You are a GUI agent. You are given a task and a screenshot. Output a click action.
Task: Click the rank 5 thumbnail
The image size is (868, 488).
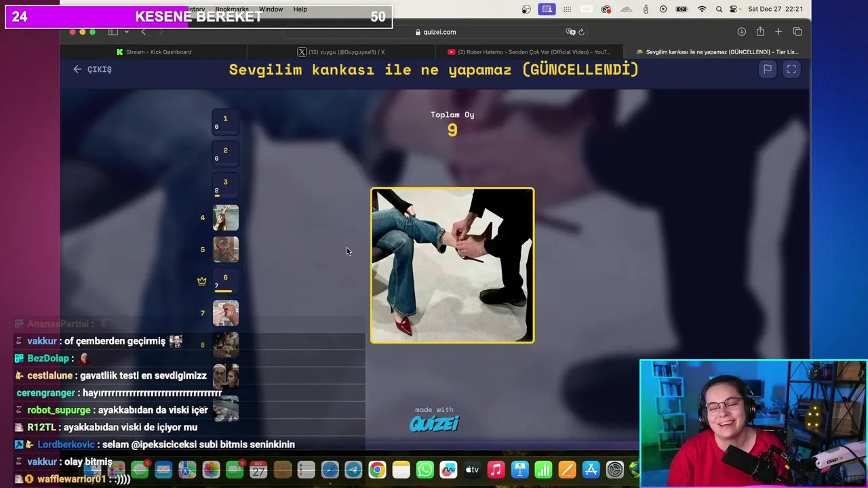coord(225,249)
